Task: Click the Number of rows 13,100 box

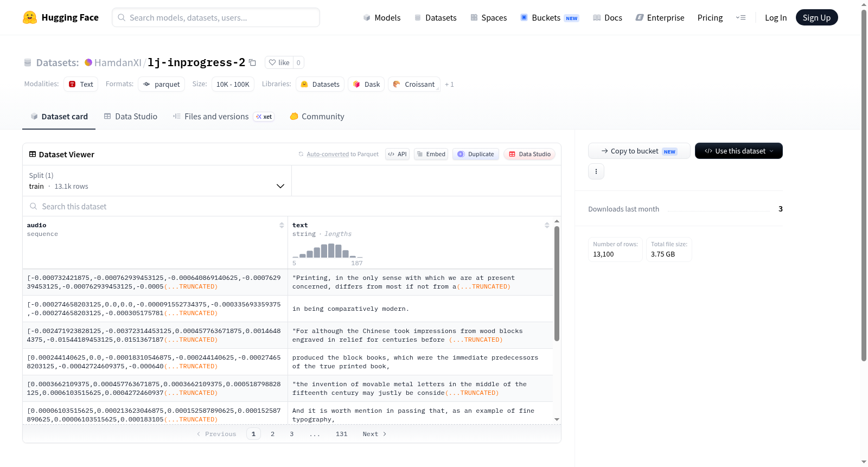Action: pos(615,250)
